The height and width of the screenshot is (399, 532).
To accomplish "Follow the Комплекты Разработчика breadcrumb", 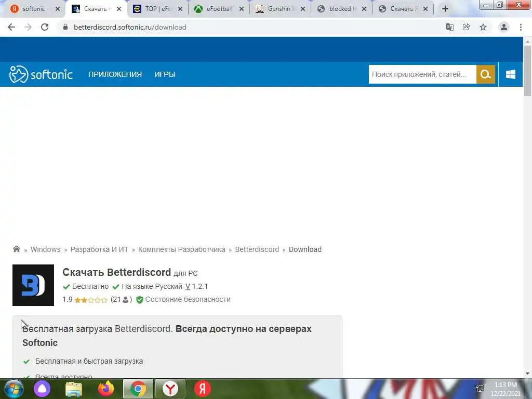I will [181, 249].
